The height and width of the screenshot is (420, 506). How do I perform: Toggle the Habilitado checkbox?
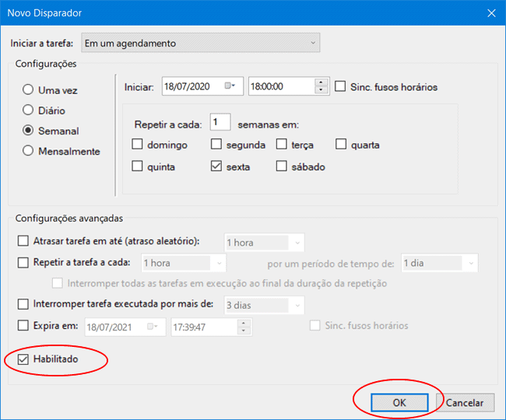(x=23, y=359)
